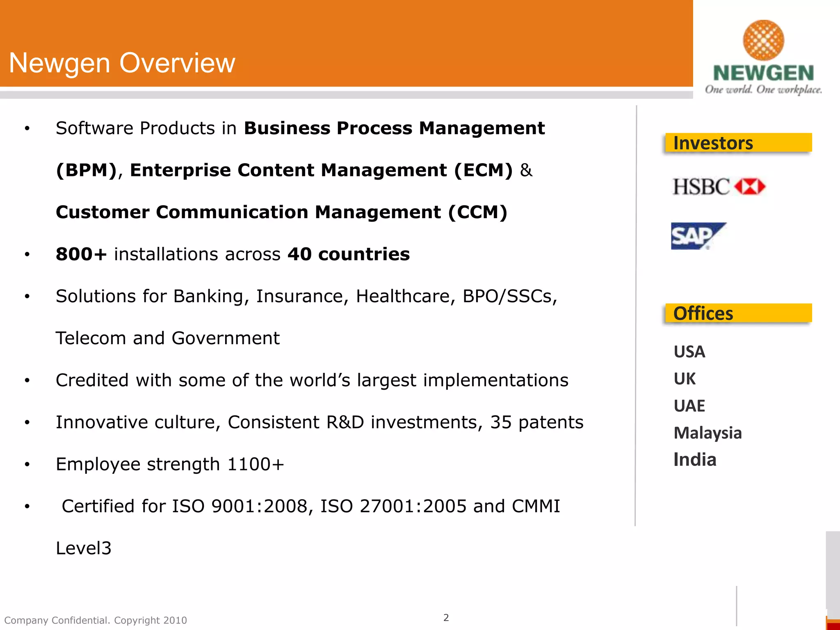Click 'Customer Communication Management (CCM)' text
Screen dimensions: 840x630
(282, 212)
